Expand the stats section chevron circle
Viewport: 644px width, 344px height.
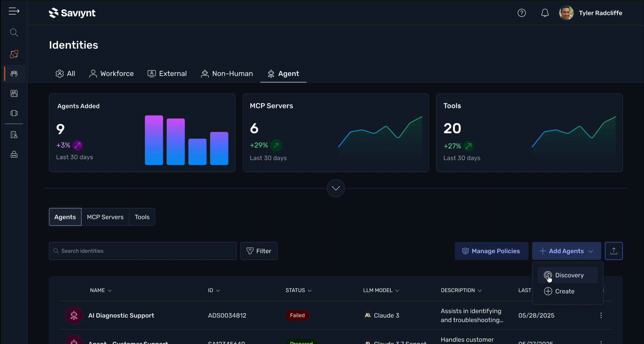335,188
